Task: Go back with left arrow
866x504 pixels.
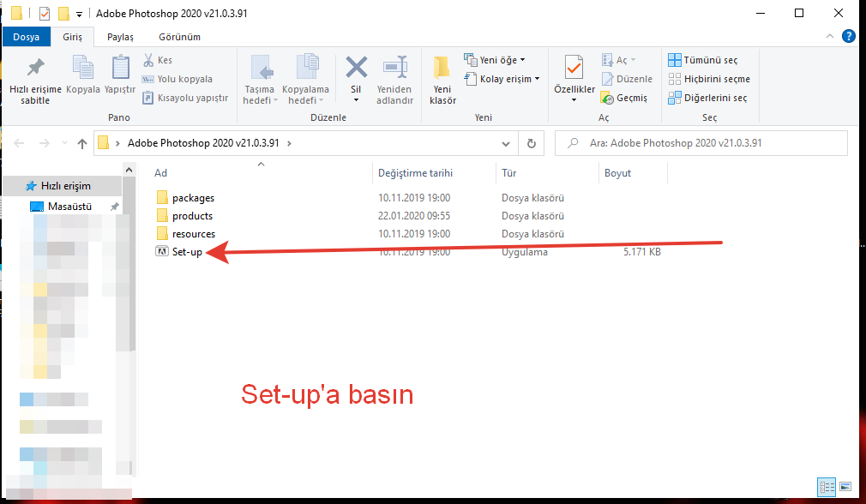Action: point(20,143)
